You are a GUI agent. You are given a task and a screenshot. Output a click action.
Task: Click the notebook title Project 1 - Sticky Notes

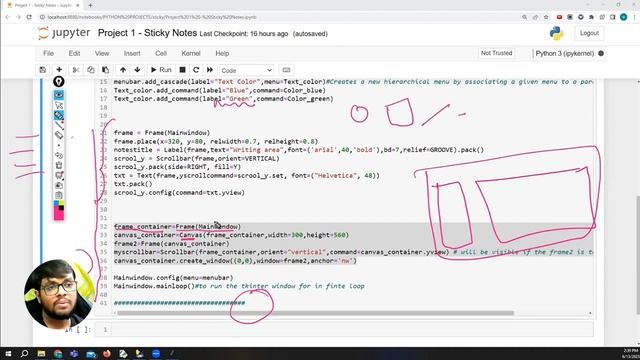(147, 33)
